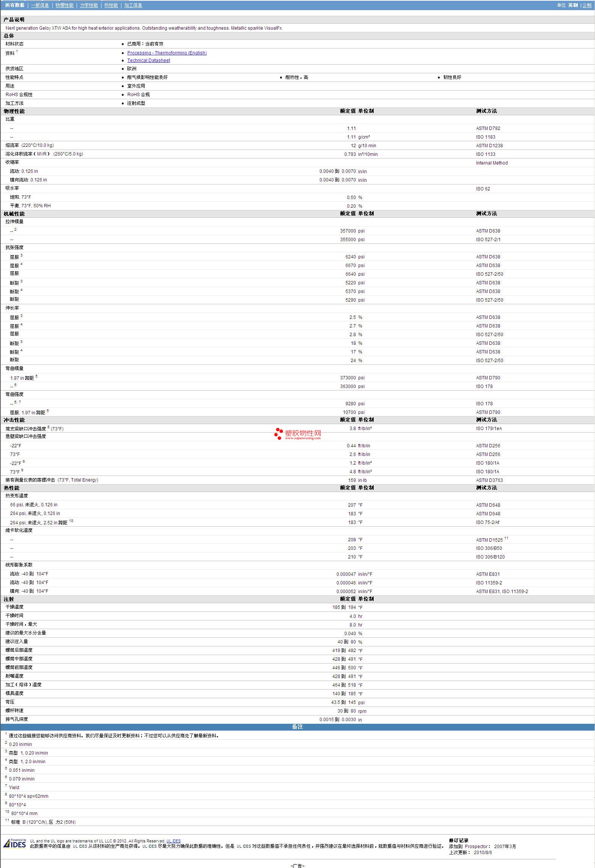Click the footnote Yield text
Screen dimensions: 595x868
pyautogui.click(x=14, y=788)
